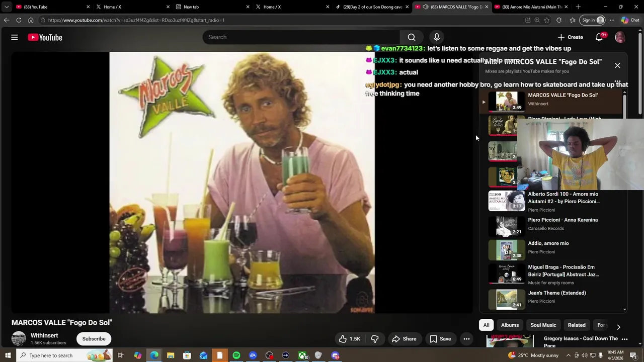Play Alberto Sordi 100 Amore mio Aiutami
Screen dimensions: 644x362
point(552,201)
